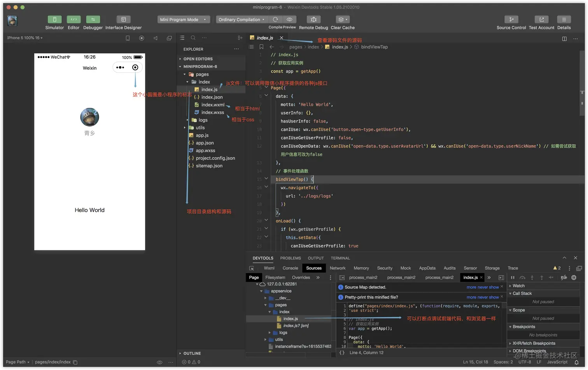This screenshot has height=370, width=588.
Task: Collapse the sidebar with the panel arrow icon
Action: [x=240, y=38]
